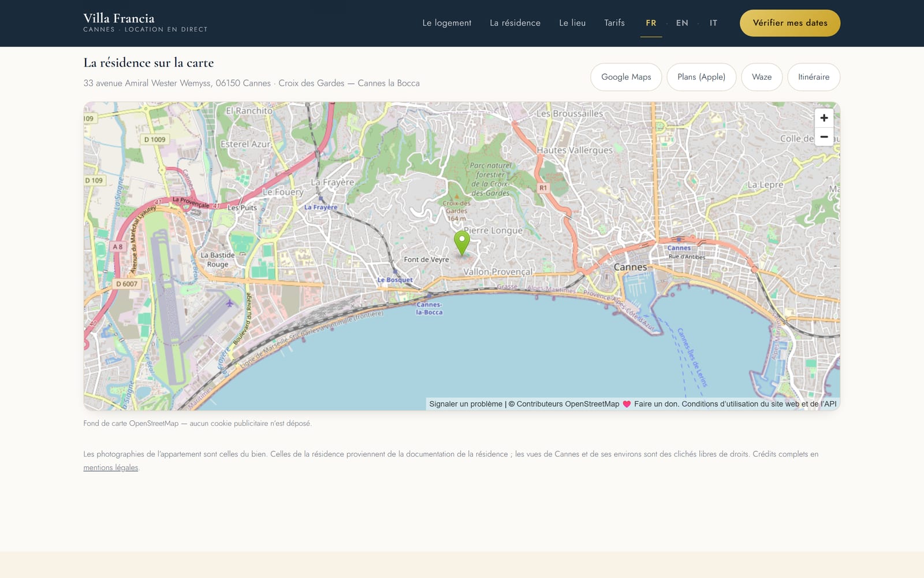Switch site language to IT

(714, 23)
